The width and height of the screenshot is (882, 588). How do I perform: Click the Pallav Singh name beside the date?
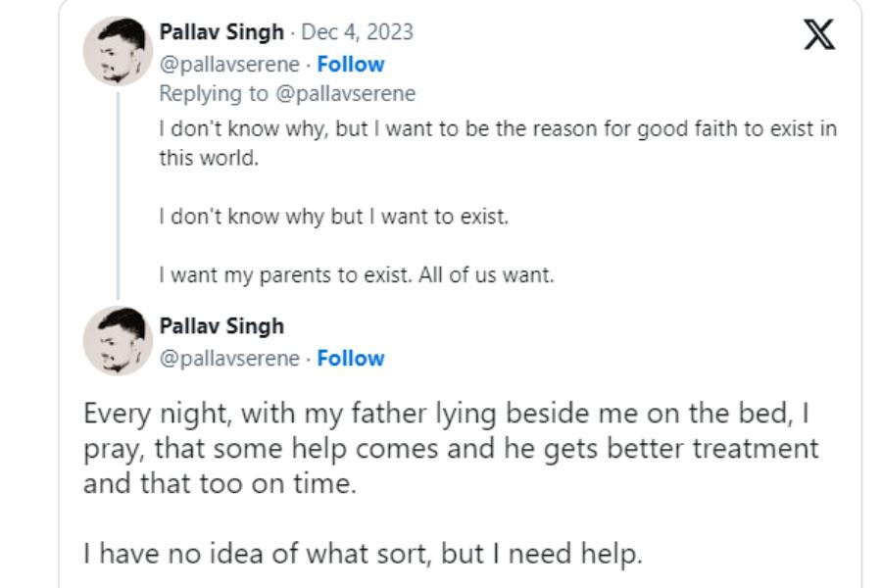pos(221,31)
